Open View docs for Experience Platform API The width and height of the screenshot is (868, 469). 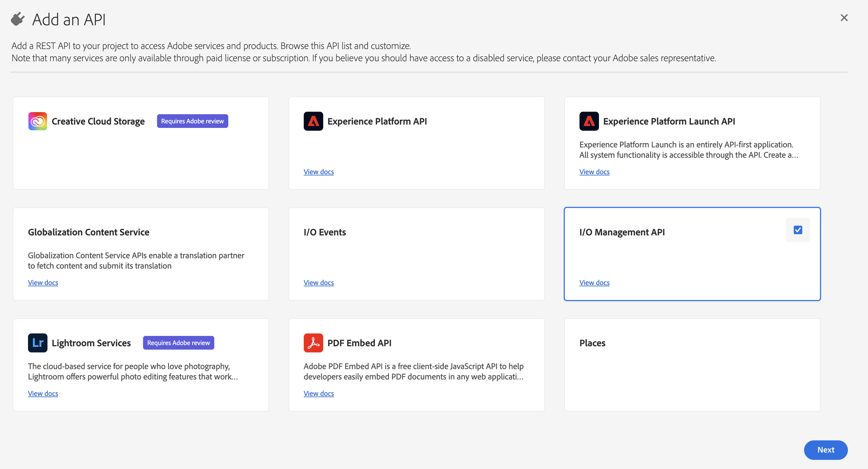tap(318, 172)
